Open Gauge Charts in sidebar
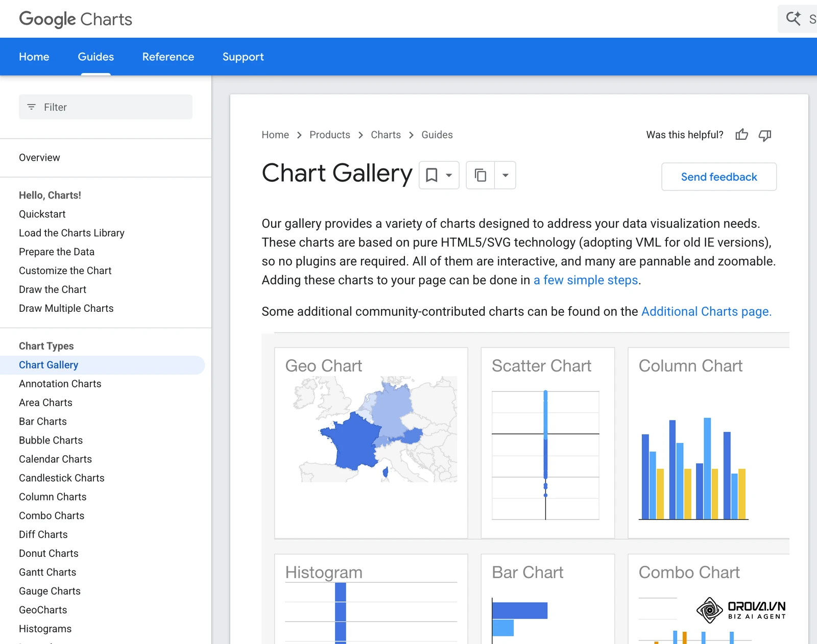This screenshot has width=817, height=644. point(50,591)
